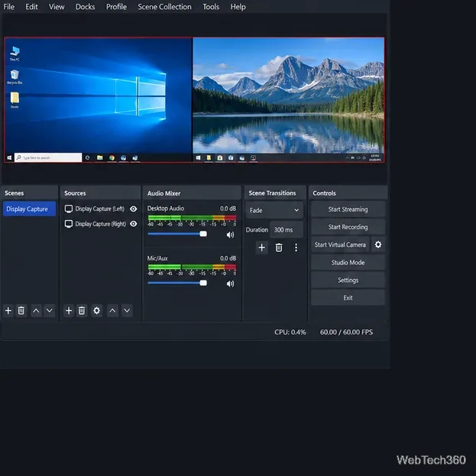The height and width of the screenshot is (476, 476).
Task: Open the Tools menu
Action: tap(211, 7)
